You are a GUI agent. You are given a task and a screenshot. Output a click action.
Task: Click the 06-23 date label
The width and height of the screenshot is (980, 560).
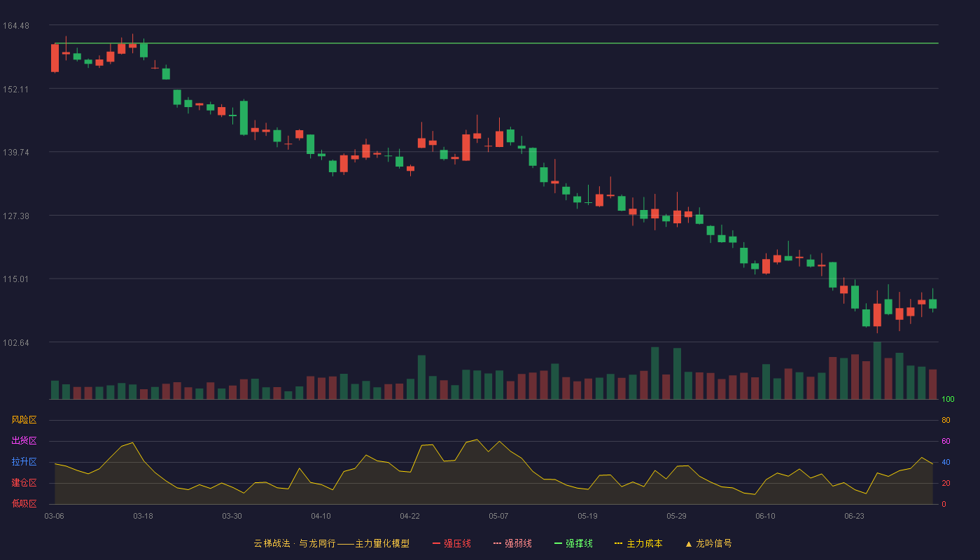point(855,516)
